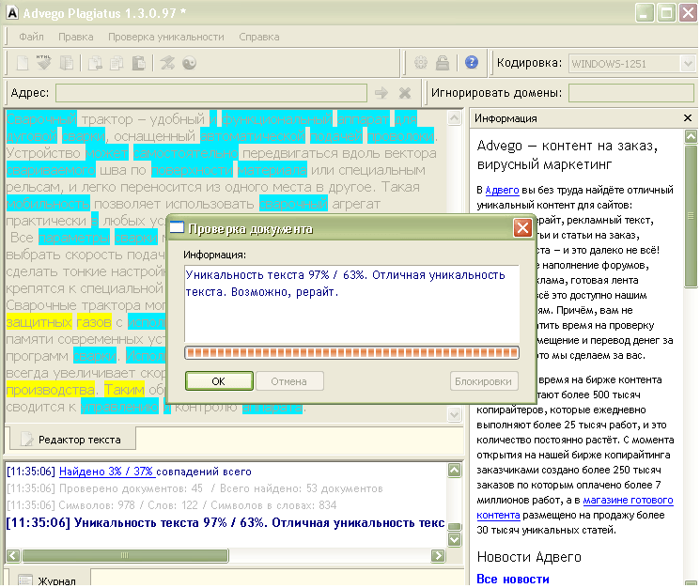Click OK in the Проверка документа dialog
Image resolution: width=700 pixels, height=588 pixels.
click(219, 381)
